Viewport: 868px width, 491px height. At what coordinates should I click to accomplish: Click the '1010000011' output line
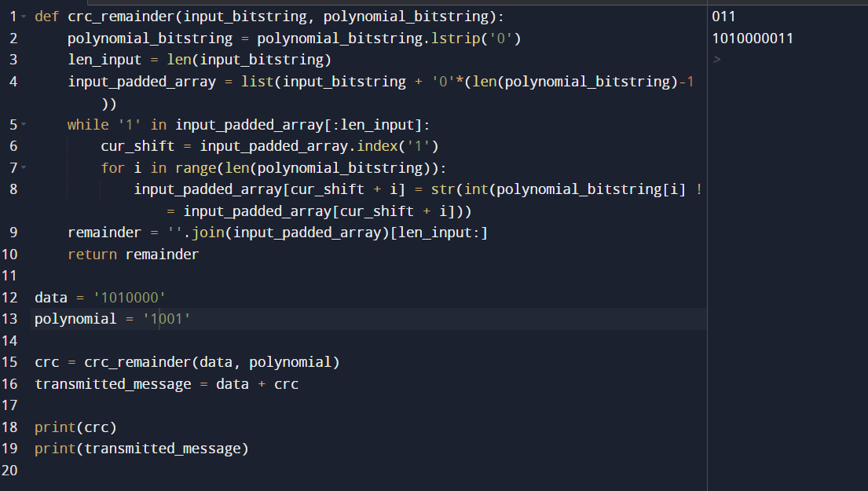pyautogui.click(x=752, y=38)
